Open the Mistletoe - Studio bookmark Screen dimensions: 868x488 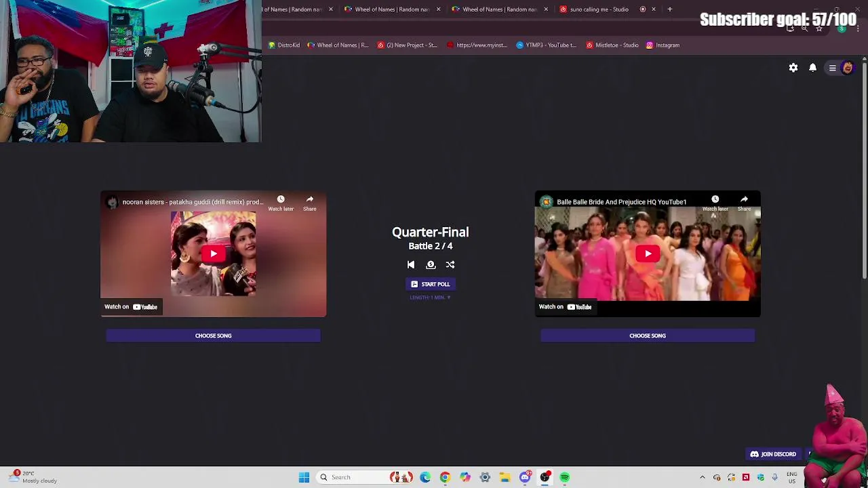[612, 45]
